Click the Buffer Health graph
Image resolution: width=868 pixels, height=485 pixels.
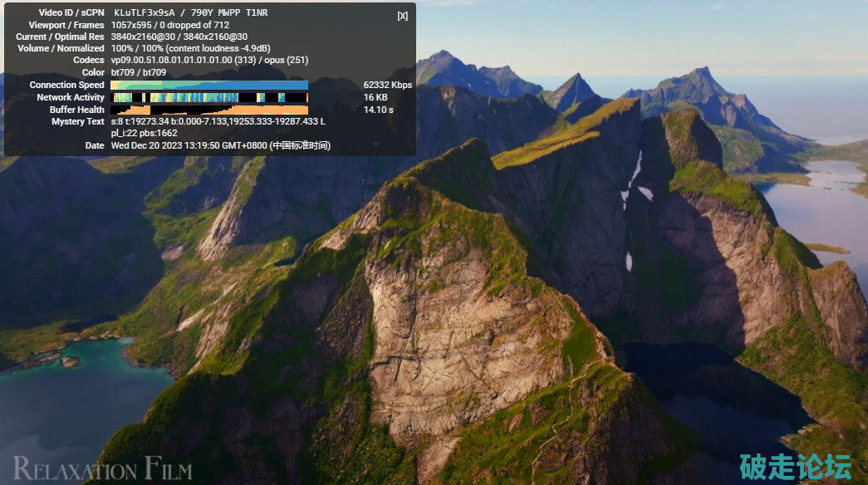208,110
